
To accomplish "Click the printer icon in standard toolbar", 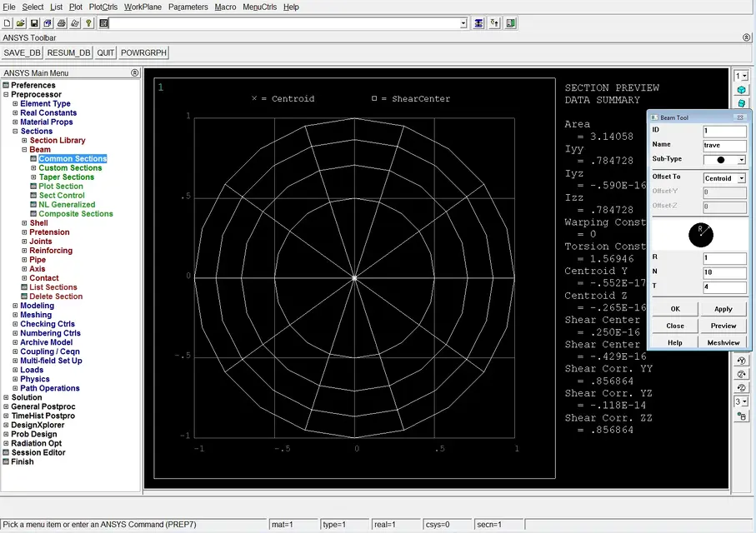I will coord(61,23).
